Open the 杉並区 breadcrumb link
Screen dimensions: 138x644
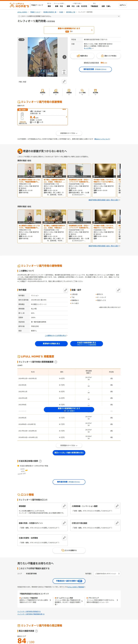coord(61,12)
